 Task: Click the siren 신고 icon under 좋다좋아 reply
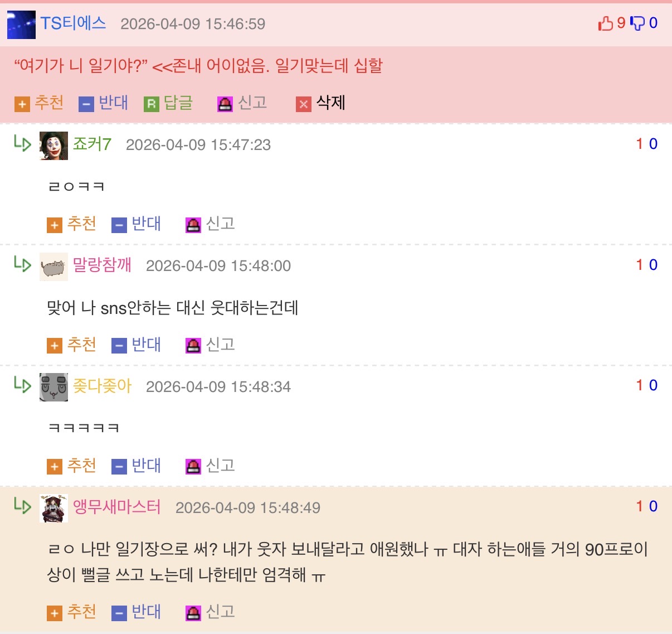[x=193, y=467]
